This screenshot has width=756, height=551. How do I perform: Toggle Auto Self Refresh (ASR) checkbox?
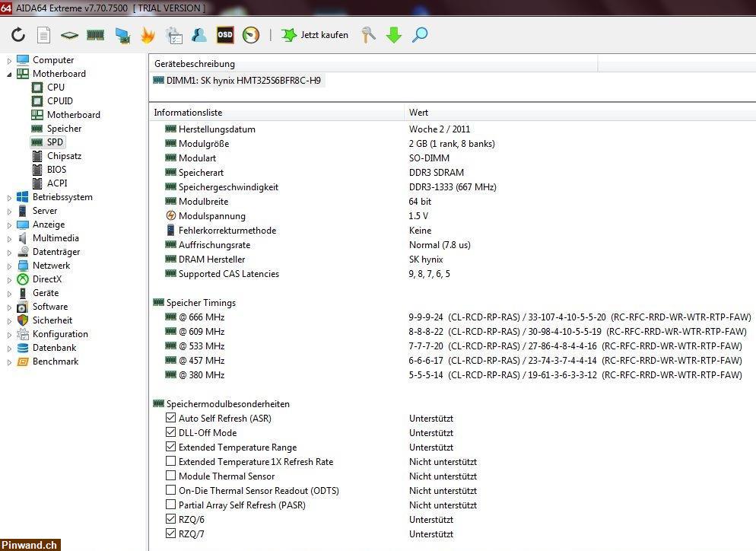(171, 419)
